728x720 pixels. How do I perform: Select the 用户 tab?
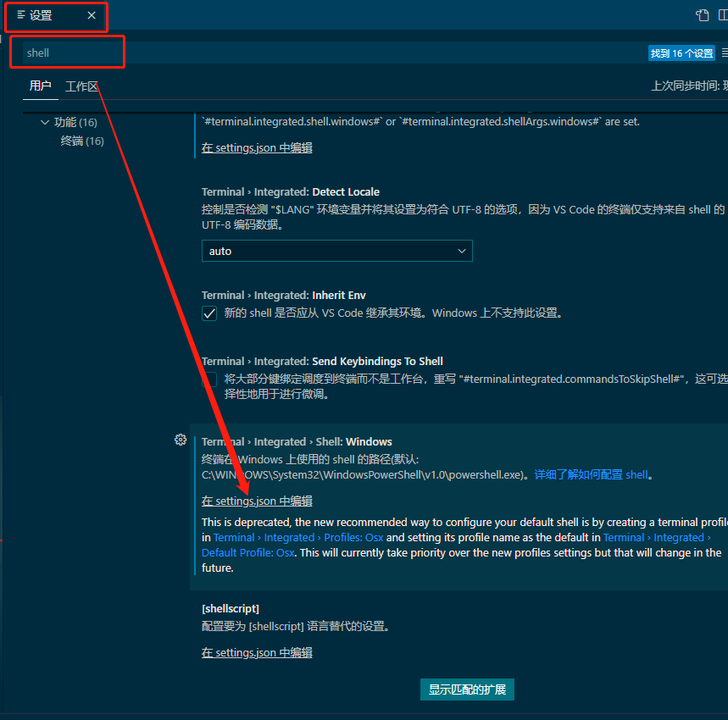(40, 86)
